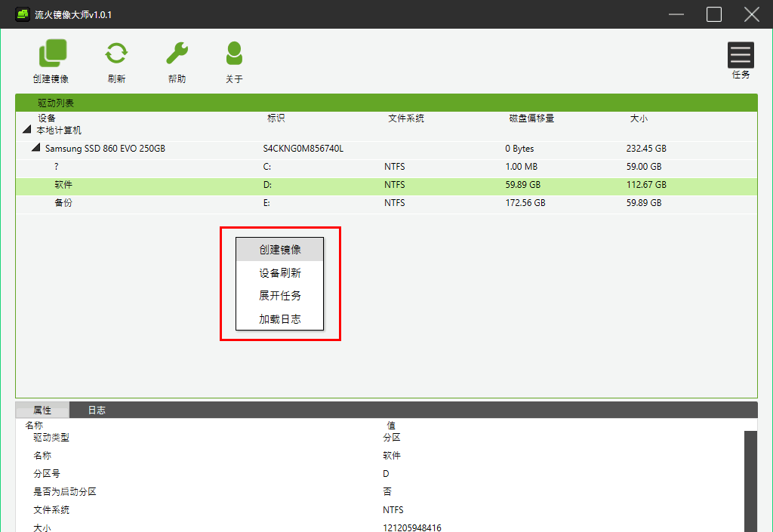773x532 pixels.
Task: Collapse the Samsung SSD 860 EVO node
Action: coord(36,147)
